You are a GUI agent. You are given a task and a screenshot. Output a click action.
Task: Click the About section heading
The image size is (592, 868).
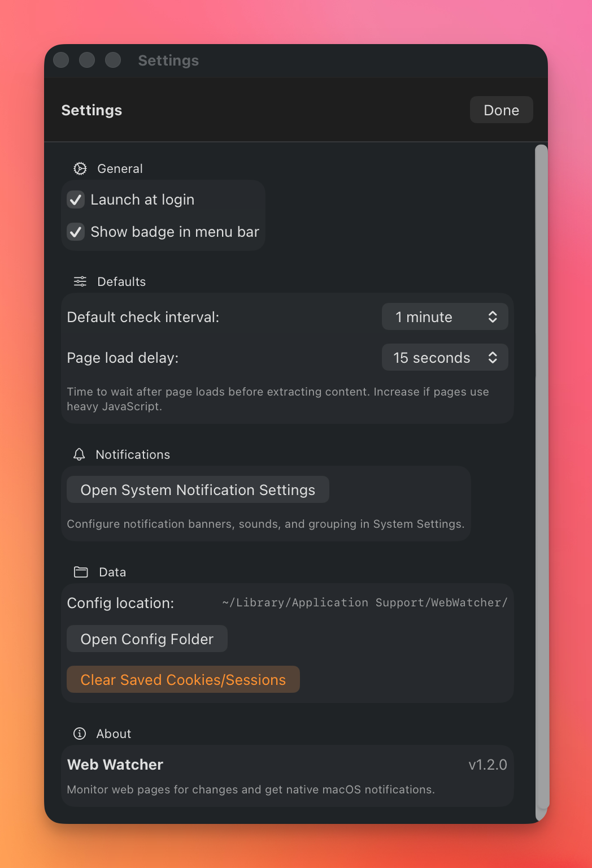click(114, 734)
